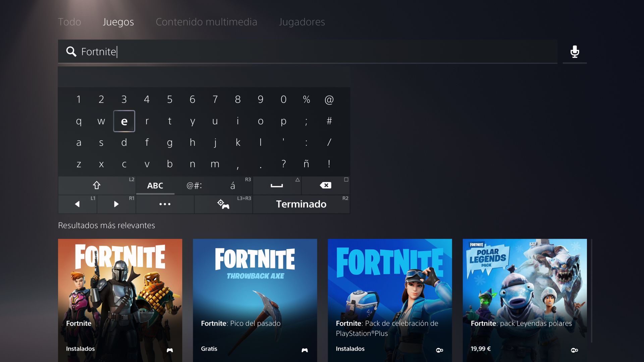Tap the % symbol key
The image size is (644, 362).
pos(306,100)
